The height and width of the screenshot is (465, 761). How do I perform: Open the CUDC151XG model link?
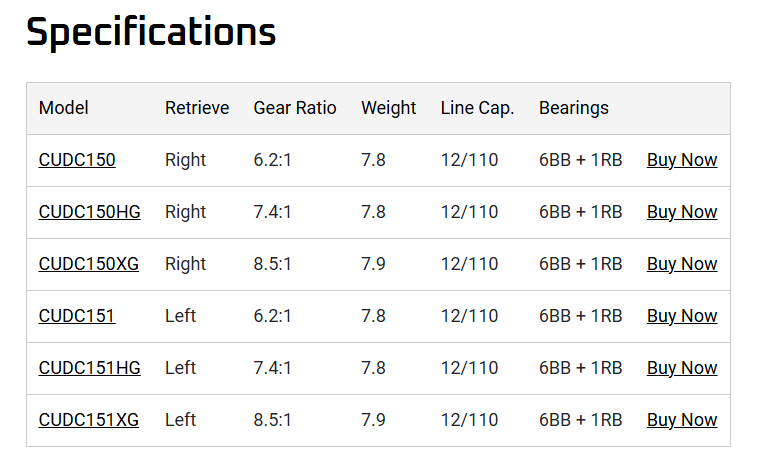pos(88,420)
